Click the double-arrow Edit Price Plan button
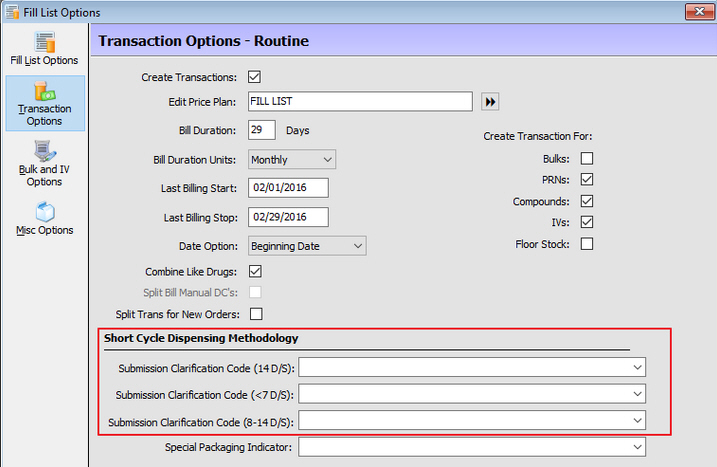This screenshot has height=467, width=717. (x=490, y=102)
